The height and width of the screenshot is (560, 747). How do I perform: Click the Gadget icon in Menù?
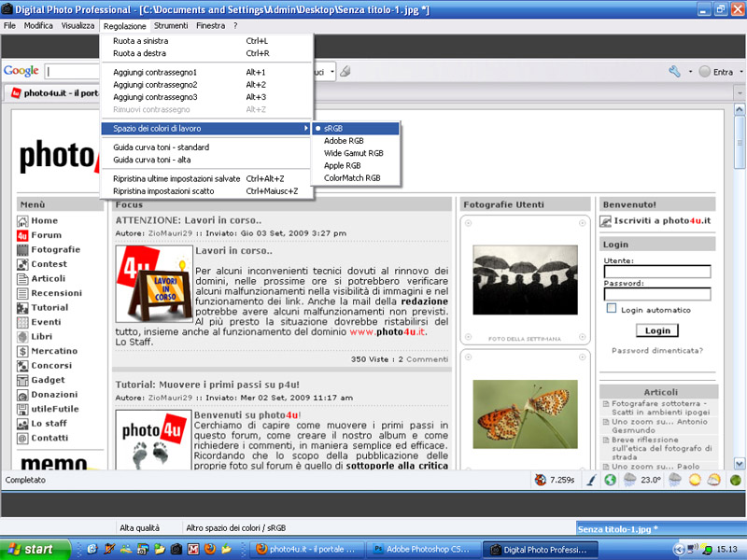tap(22, 380)
